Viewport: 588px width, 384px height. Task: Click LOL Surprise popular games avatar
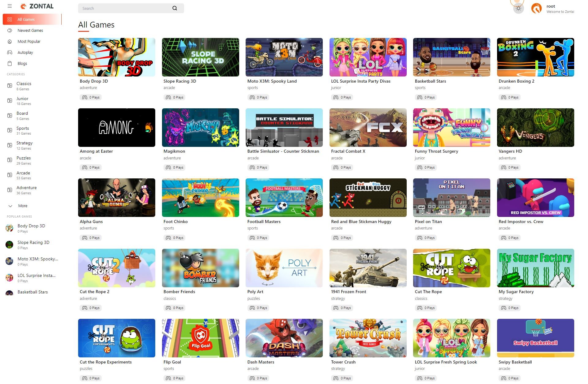(9, 278)
